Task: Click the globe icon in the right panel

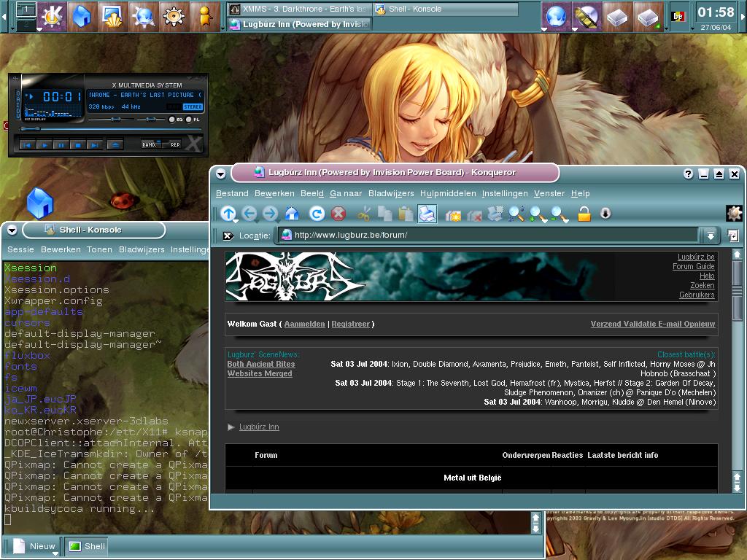Action: [556, 17]
